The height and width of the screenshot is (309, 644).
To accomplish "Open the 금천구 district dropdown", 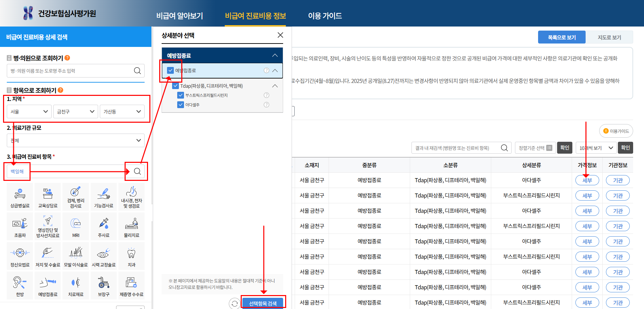I will coord(76,111).
